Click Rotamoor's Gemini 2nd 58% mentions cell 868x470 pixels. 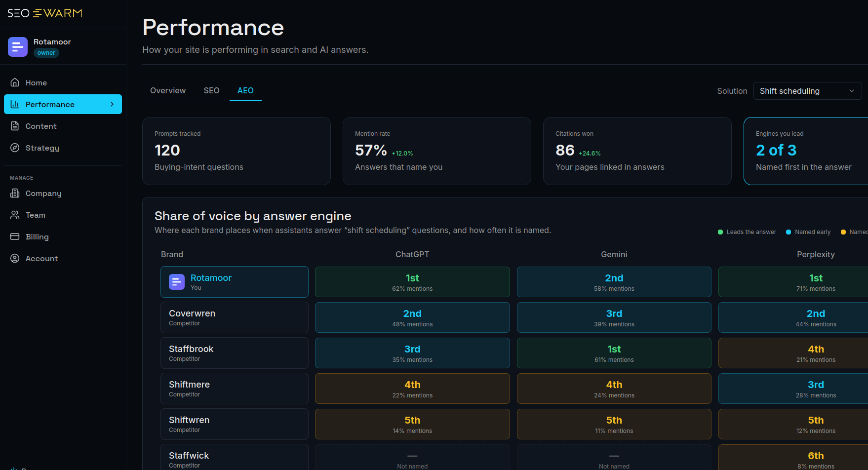point(614,282)
